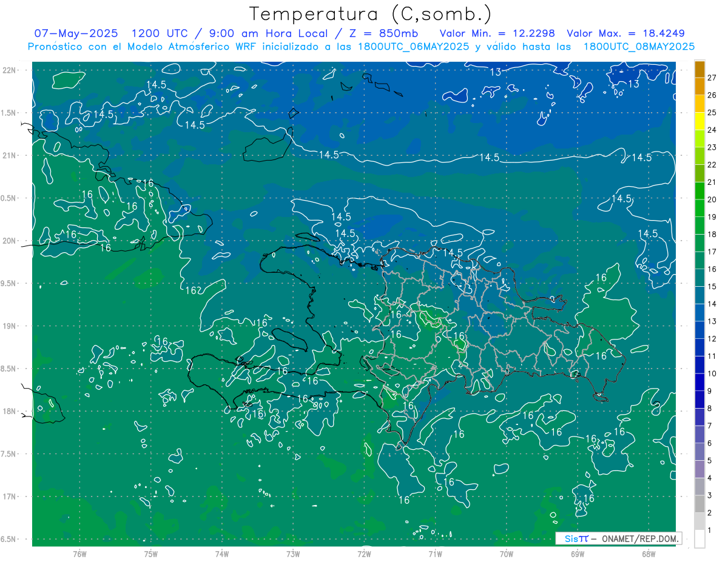Click the "8.5N" latitude axis label

click(x=9, y=369)
